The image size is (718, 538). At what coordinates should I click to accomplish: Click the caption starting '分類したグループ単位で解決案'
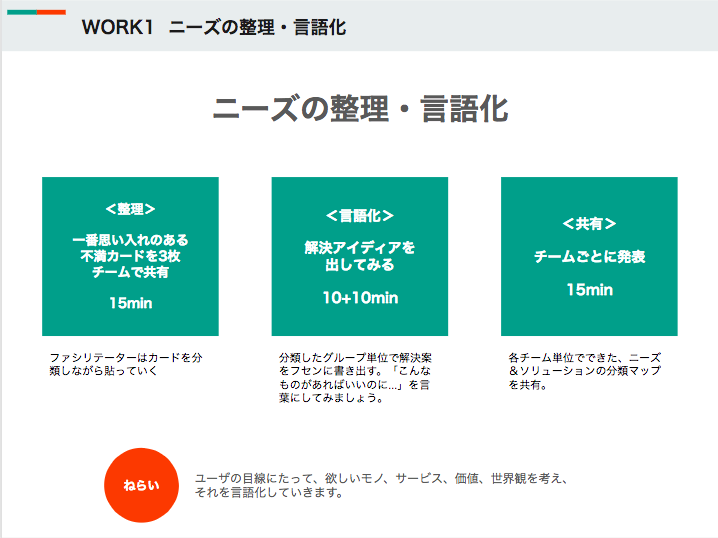pyautogui.click(x=355, y=378)
